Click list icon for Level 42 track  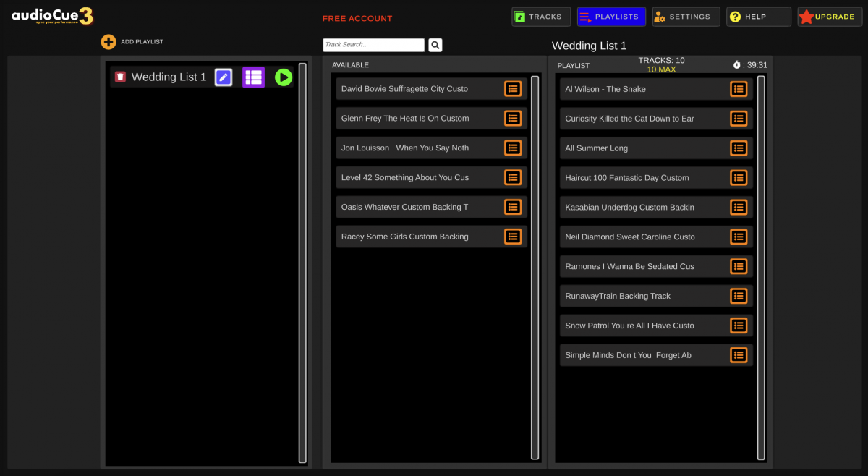pyautogui.click(x=513, y=177)
